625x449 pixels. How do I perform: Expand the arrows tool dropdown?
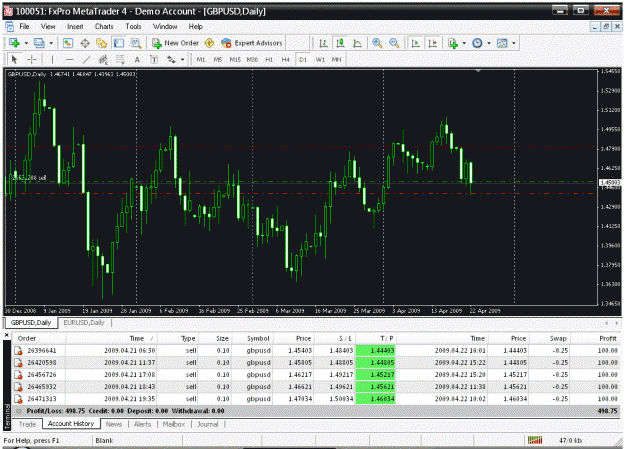click(183, 60)
